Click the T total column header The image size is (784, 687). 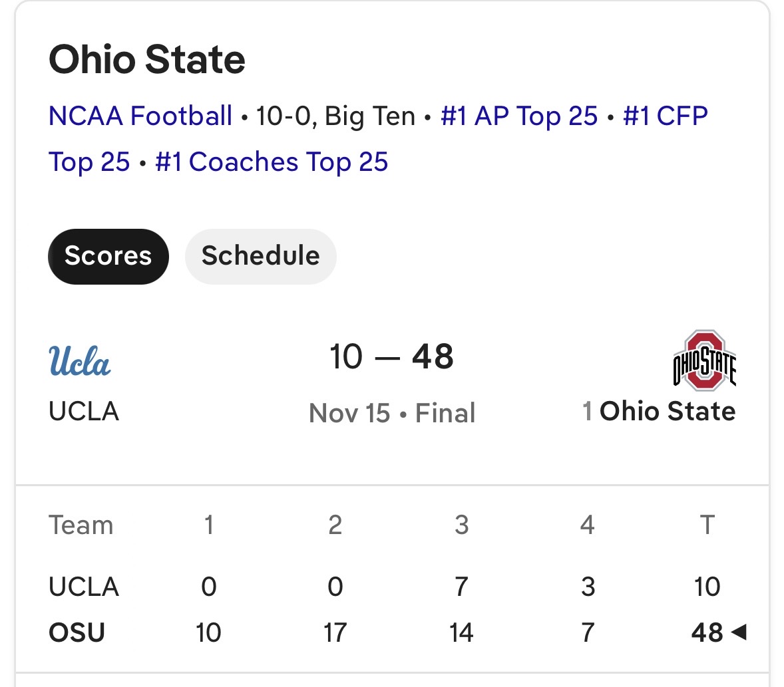707,525
